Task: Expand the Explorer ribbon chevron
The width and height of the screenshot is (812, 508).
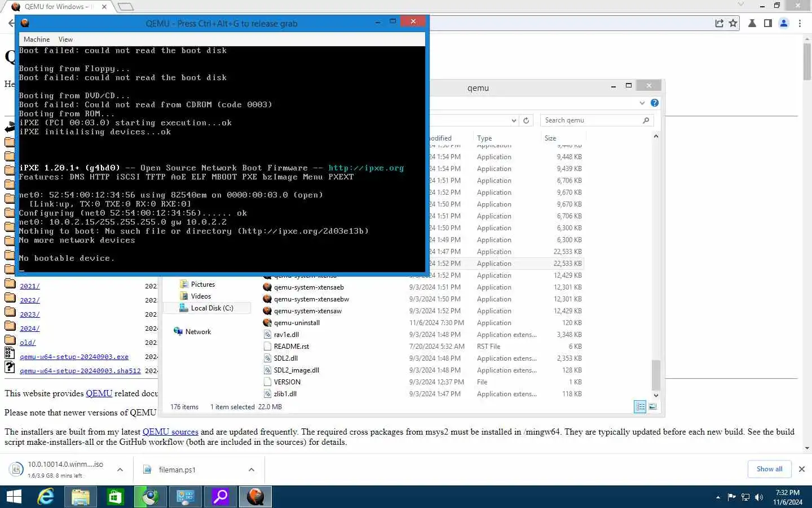Action: pyautogui.click(x=642, y=103)
